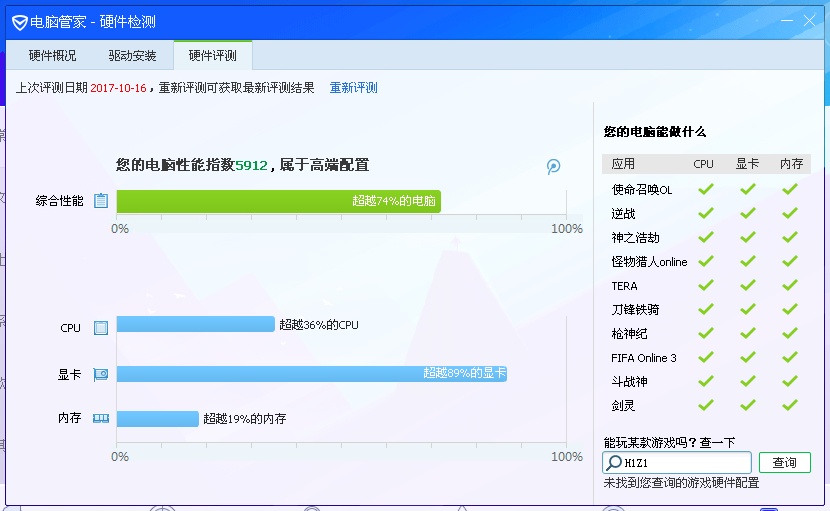Click the 显卡 column header in games table

747,164
